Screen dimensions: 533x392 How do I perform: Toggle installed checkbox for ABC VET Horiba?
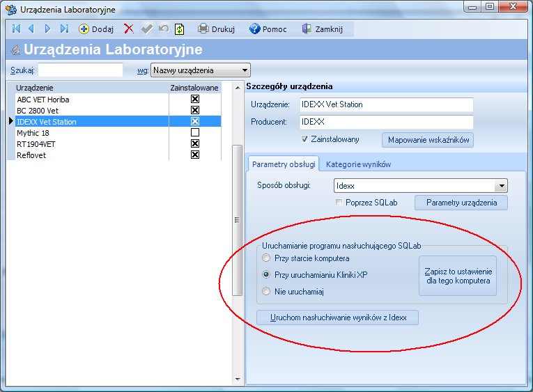pyautogui.click(x=195, y=99)
